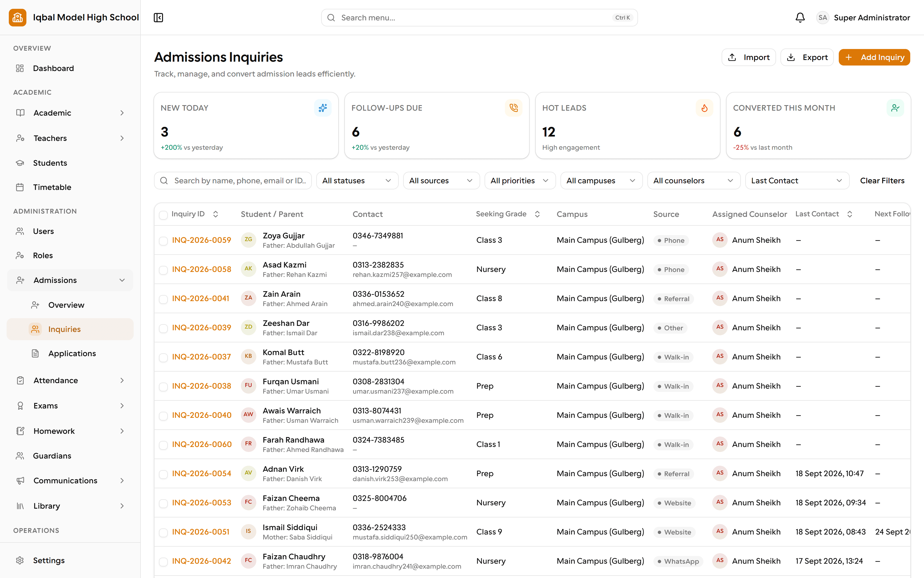Viewport: 924px width, 578px height.
Task: Click the Timetable calendar icon
Action: tap(20, 187)
